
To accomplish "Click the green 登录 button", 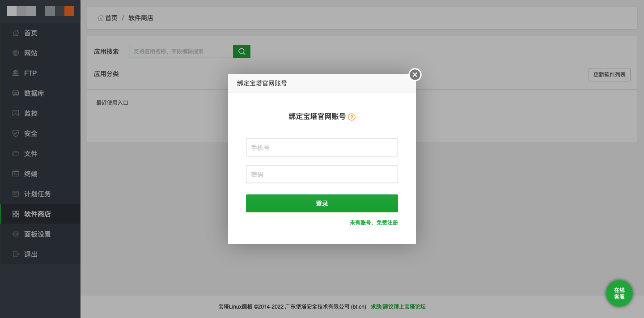I will pos(322,203).
